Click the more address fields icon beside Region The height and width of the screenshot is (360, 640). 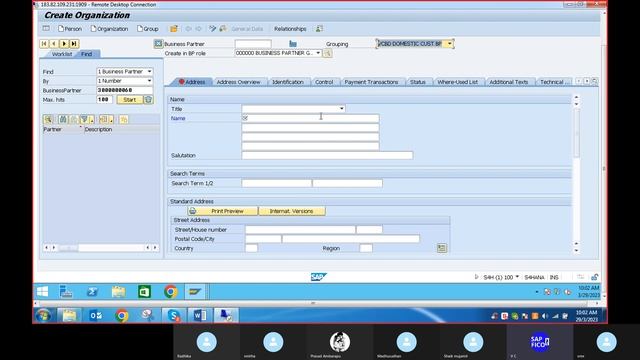pos(442,248)
